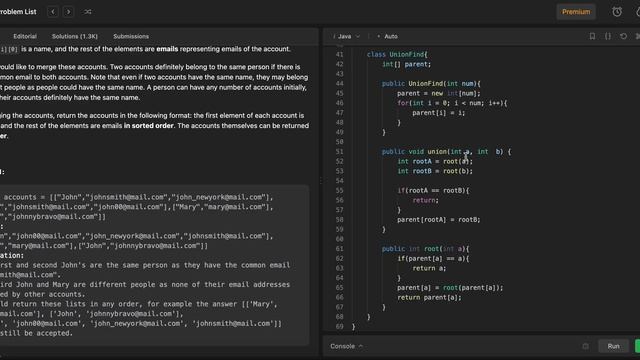The height and width of the screenshot is (360, 640).
Task: Click the 'for(int i = 0; i < num; i++){' line
Action: pos(452,103)
